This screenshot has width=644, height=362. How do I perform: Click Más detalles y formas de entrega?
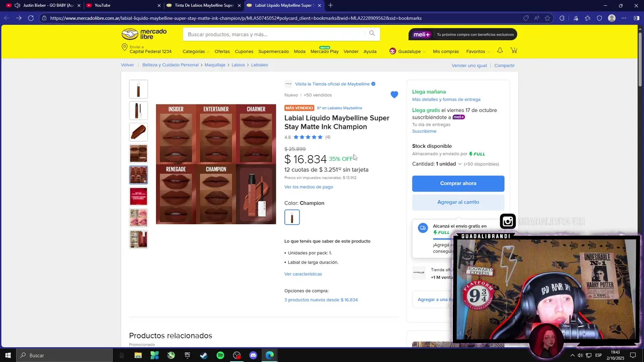pyautogui.click(x=446, y=100)
